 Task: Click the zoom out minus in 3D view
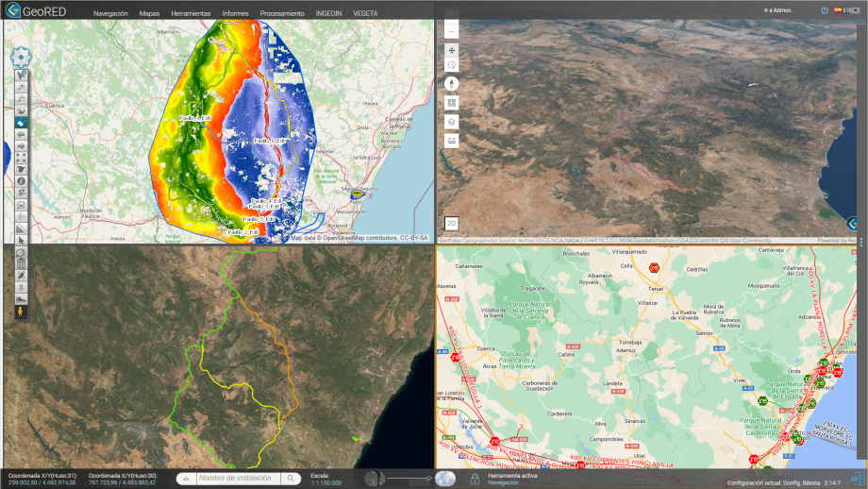pos(452,31)
